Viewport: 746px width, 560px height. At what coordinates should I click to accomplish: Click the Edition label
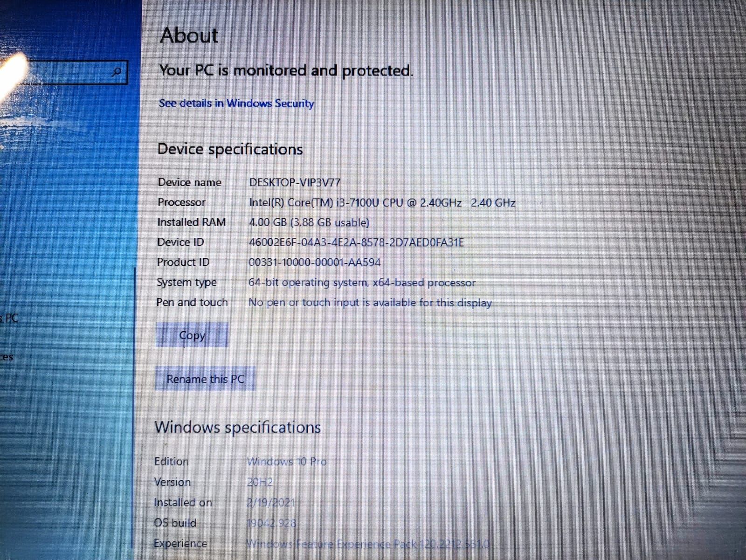[172, 462]
